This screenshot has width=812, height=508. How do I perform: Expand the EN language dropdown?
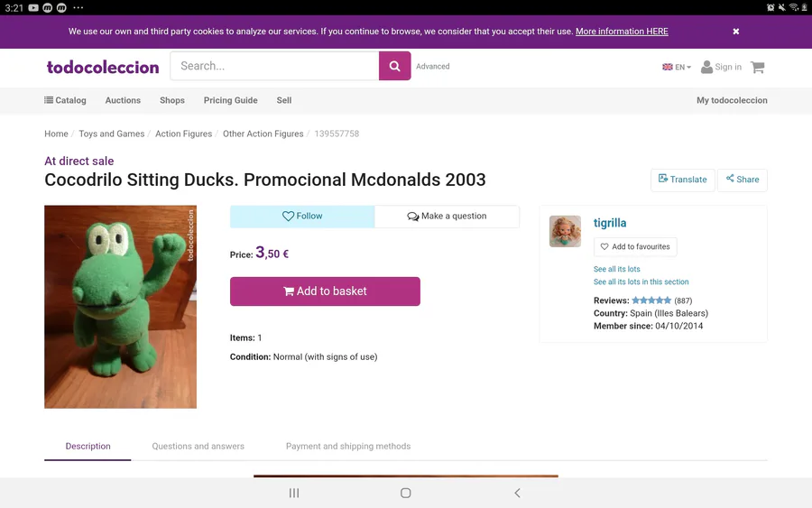(677, 67)
